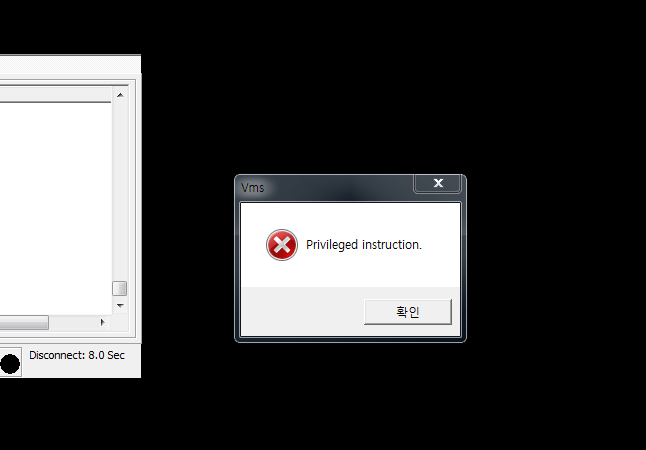The width and height of the screenshot is (646, 450).
Task: Click the black circle status indicator
Action: [10, 364]
